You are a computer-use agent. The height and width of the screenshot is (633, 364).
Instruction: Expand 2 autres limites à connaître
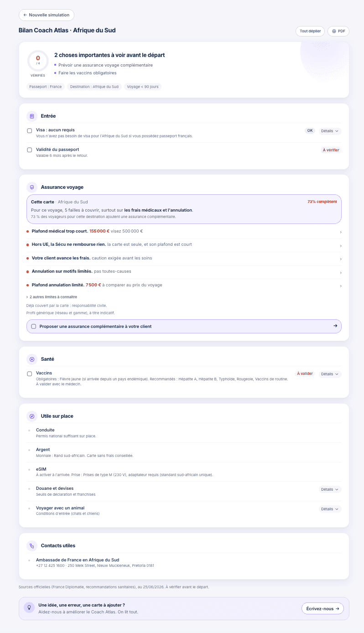tap(52, 297)
